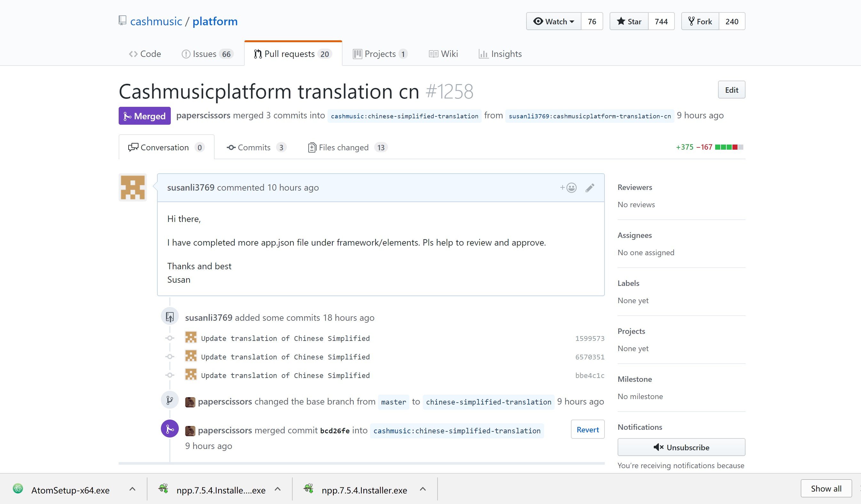Click the Labels sidebar heading

[628, 283]
